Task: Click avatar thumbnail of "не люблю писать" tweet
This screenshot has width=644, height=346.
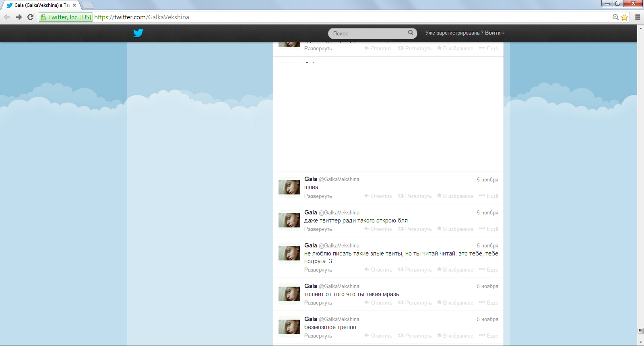Action: pos(289,253)
